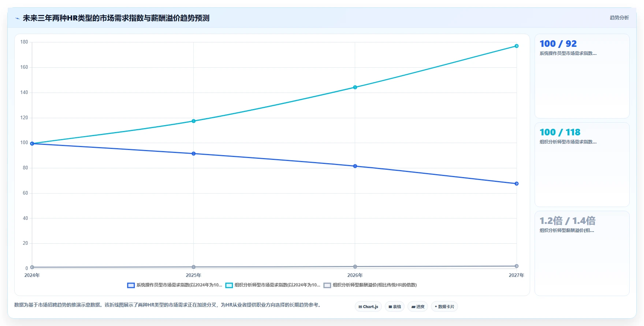Image resolution: width=644 pixels, height=326 pixels.
Task: Click the blue legend color box
Action: click(x=131, y=285)
